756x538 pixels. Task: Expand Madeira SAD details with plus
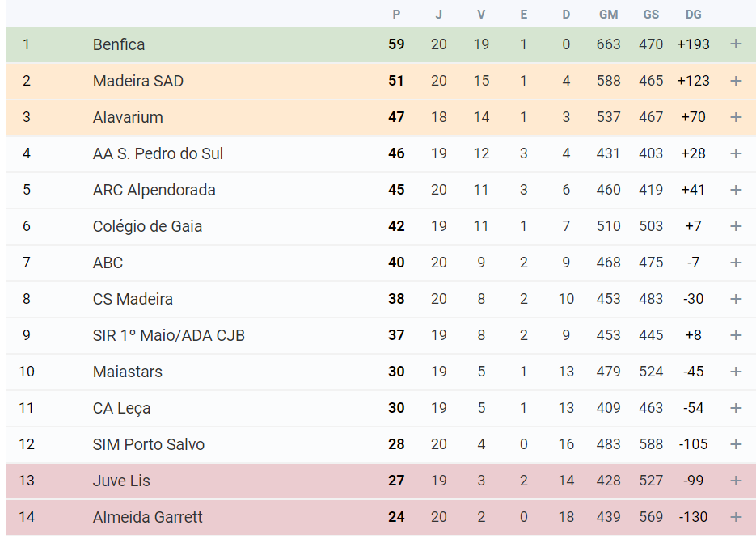[x=736, y=81]
